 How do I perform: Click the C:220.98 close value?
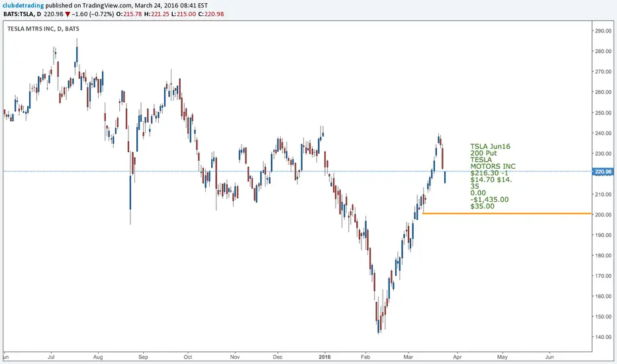(x=211, y=14)
